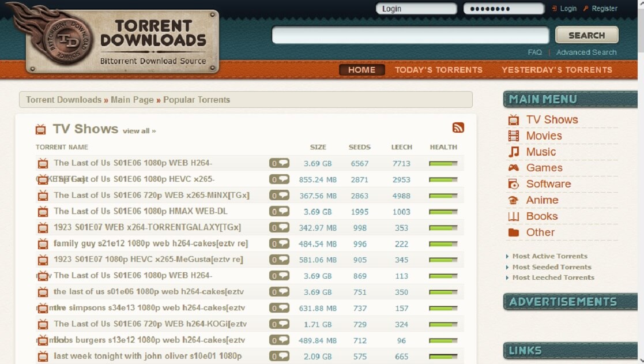Click the Music note icon in sidebar
The image size is (644, 364).
click(x=513, y=152)
